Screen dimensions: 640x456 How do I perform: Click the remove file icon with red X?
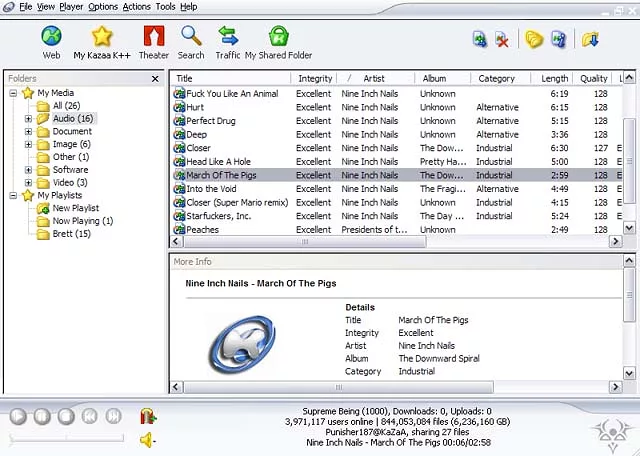click(x=502, y=40)
